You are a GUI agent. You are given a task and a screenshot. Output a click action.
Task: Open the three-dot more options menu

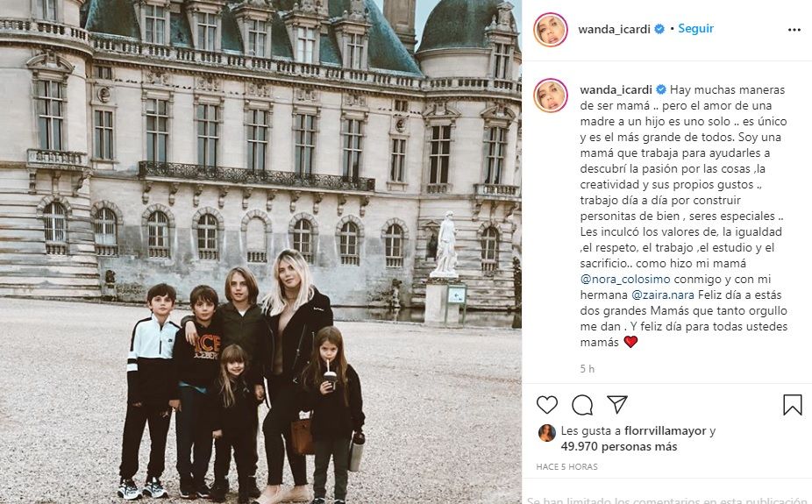794,30
